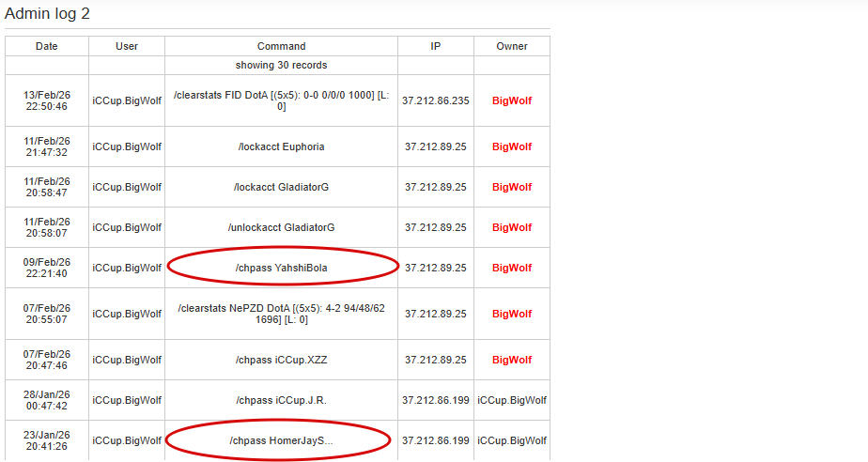Open BigWolf owner link for lockacct Euphoria row
Screen dimensions: 868x462
pyautogui.click(x=512, y=146)
